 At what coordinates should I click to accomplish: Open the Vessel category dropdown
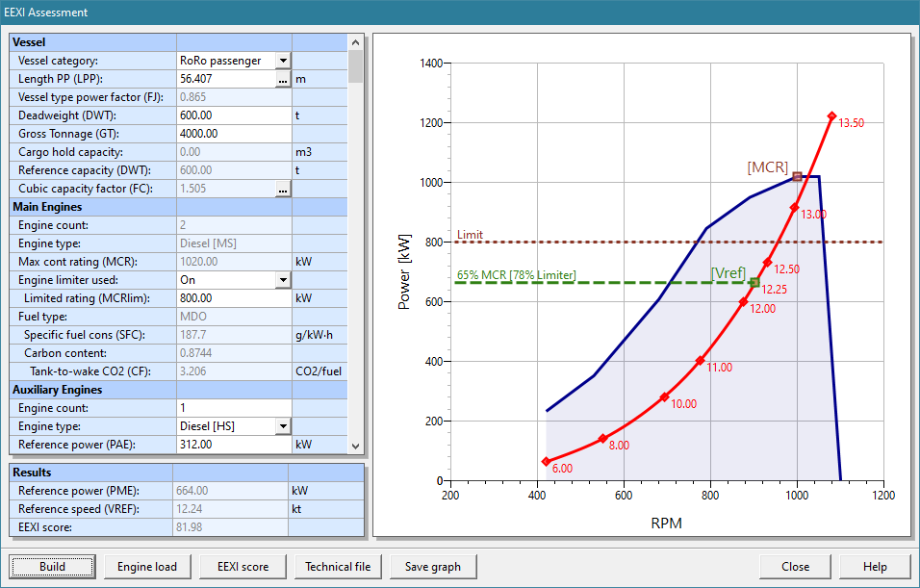283,61
